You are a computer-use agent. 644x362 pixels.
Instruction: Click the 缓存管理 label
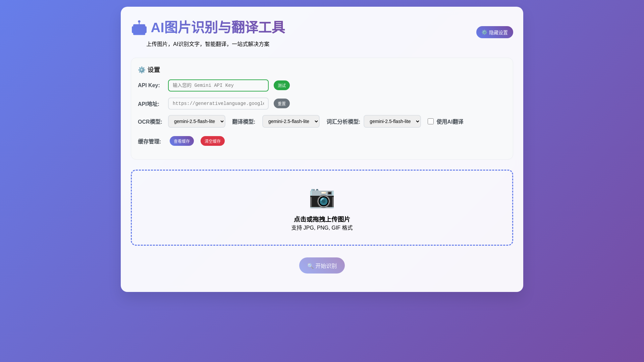click(149, 141)
